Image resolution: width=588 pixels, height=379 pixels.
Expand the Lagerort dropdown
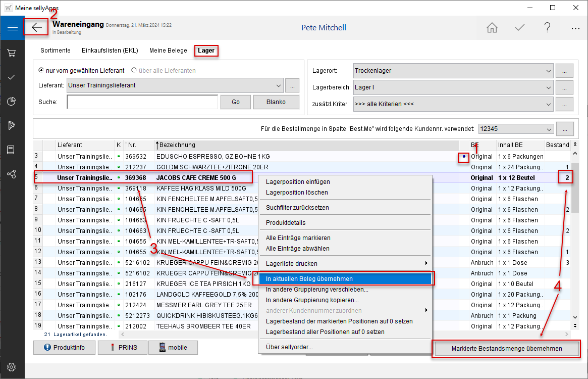[x=548, y=70]
